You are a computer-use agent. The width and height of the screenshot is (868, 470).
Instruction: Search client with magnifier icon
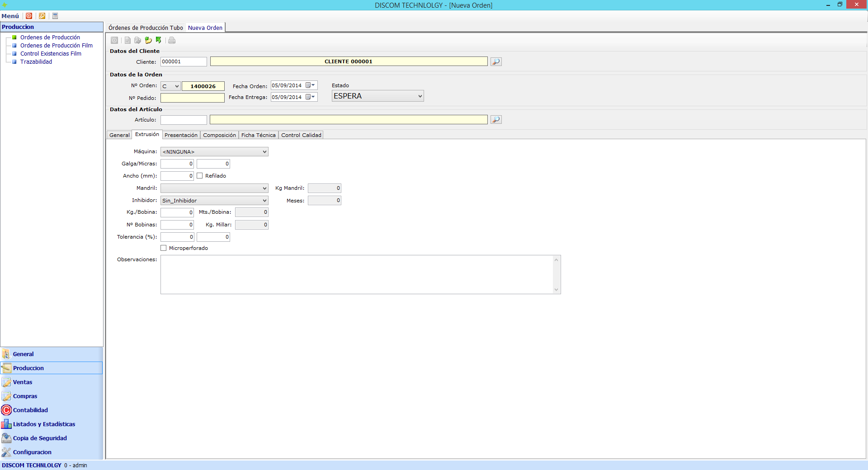coord(496,61)
